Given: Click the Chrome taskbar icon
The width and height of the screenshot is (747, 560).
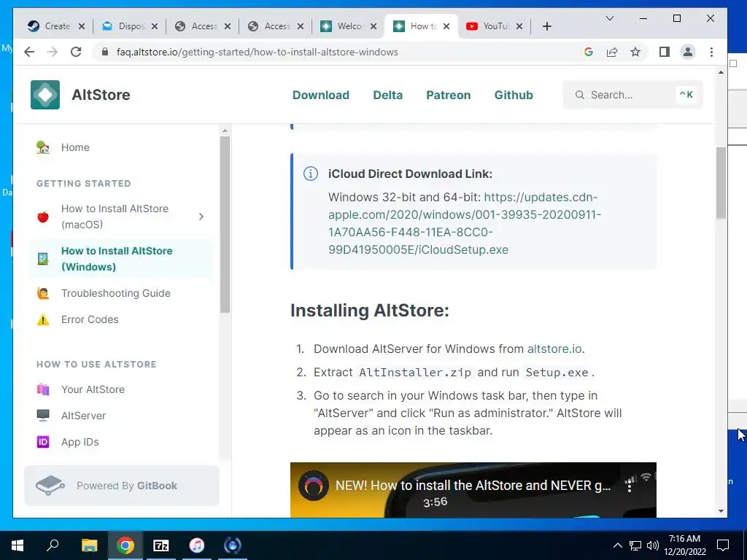Looking at the screenshot, I should [125, 545].
